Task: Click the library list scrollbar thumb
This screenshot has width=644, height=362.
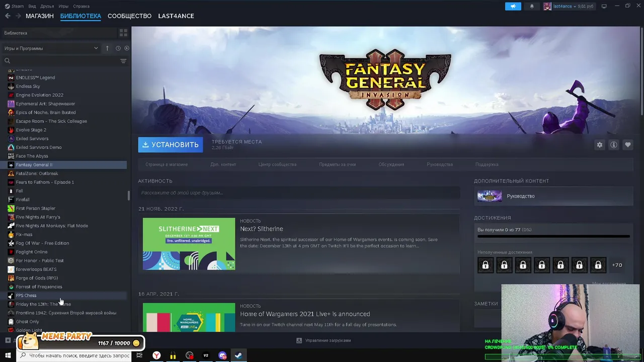Action: click(x=129, y=195)
